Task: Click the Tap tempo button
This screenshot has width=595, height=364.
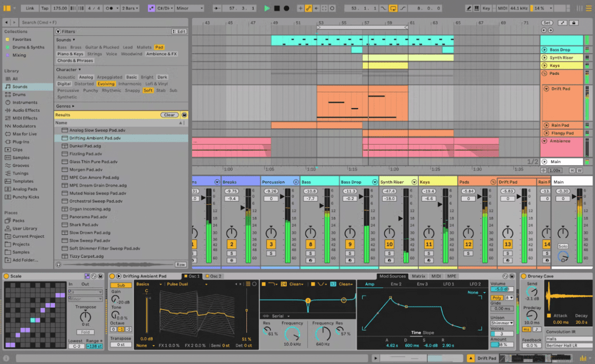Action: click(44, 8)
